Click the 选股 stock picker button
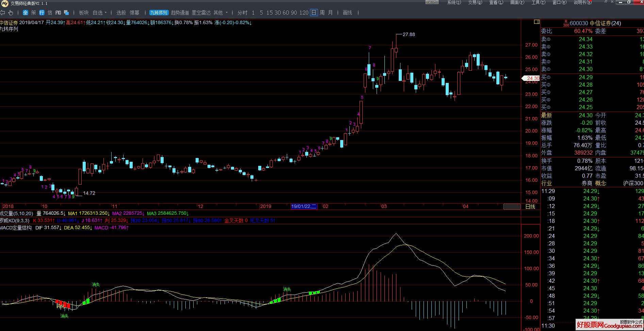The height and width of the screenshot is (331, 644). point(121,13)
